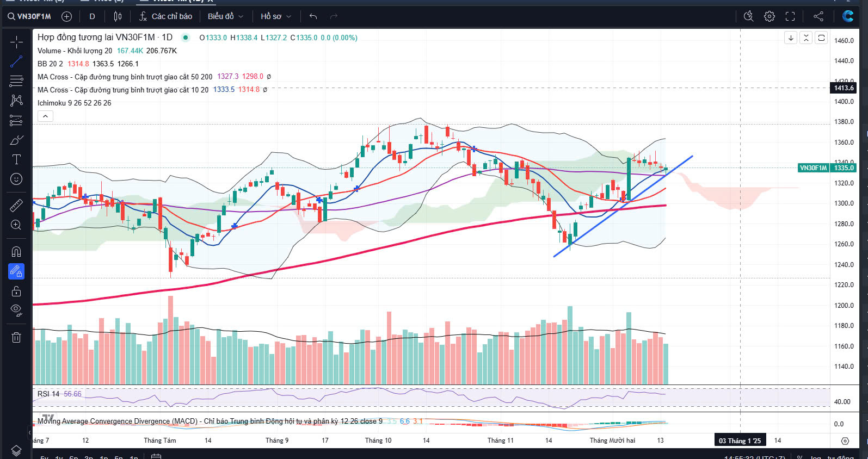Image resolution: width=868 pixels, height=459 pixels.
Task: Open the candlestick chart type selector
Action: 118,16
